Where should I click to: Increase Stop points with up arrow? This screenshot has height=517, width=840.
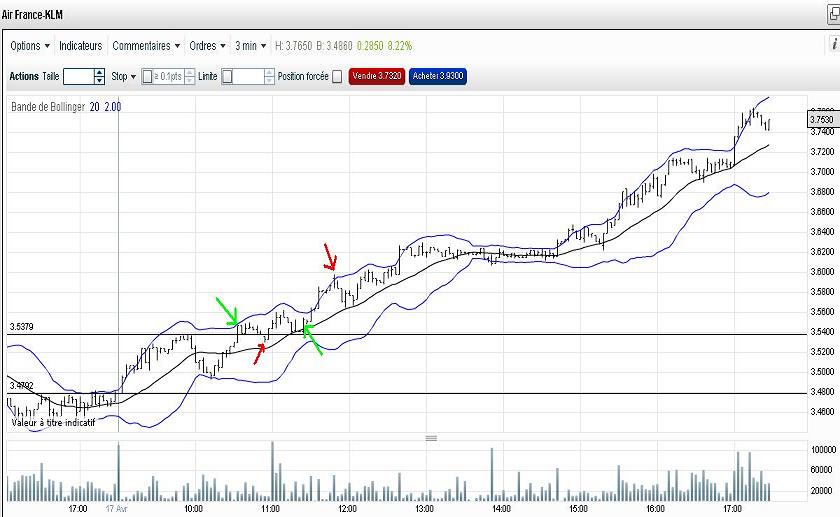(190, 73)
